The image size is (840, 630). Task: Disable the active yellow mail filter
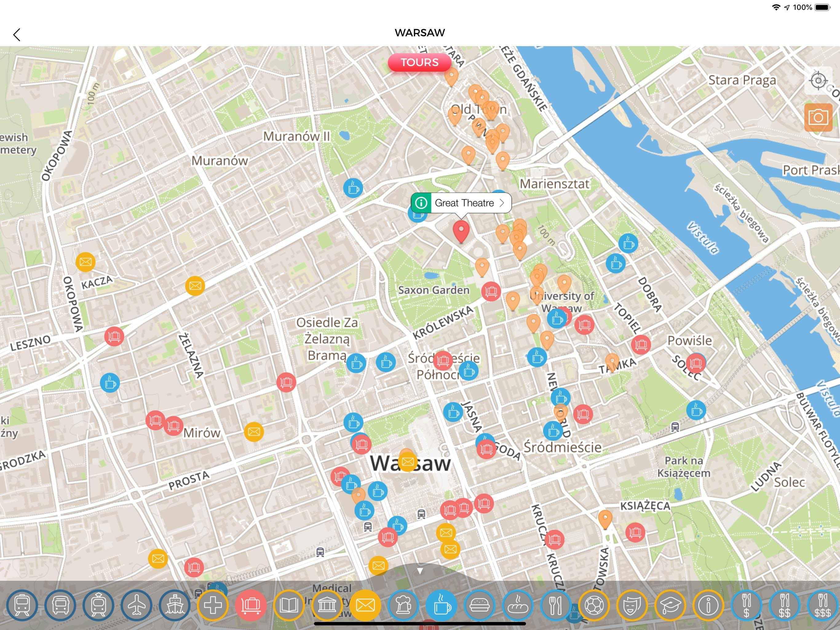pyautogui.click(x=365, y=605)
